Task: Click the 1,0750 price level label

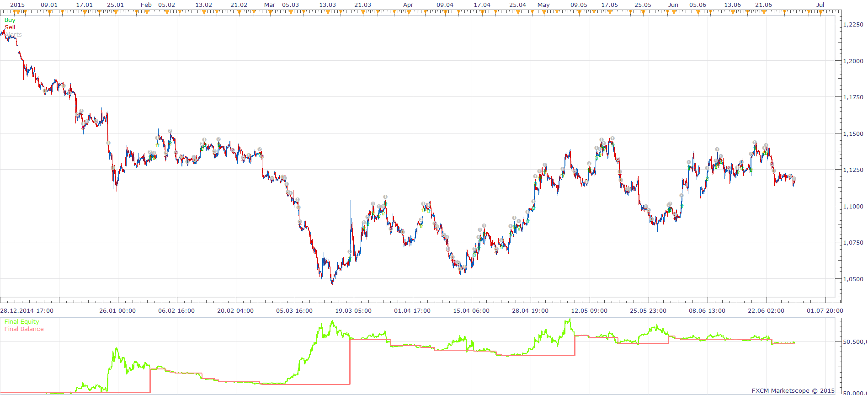Action: click(853, 243)
